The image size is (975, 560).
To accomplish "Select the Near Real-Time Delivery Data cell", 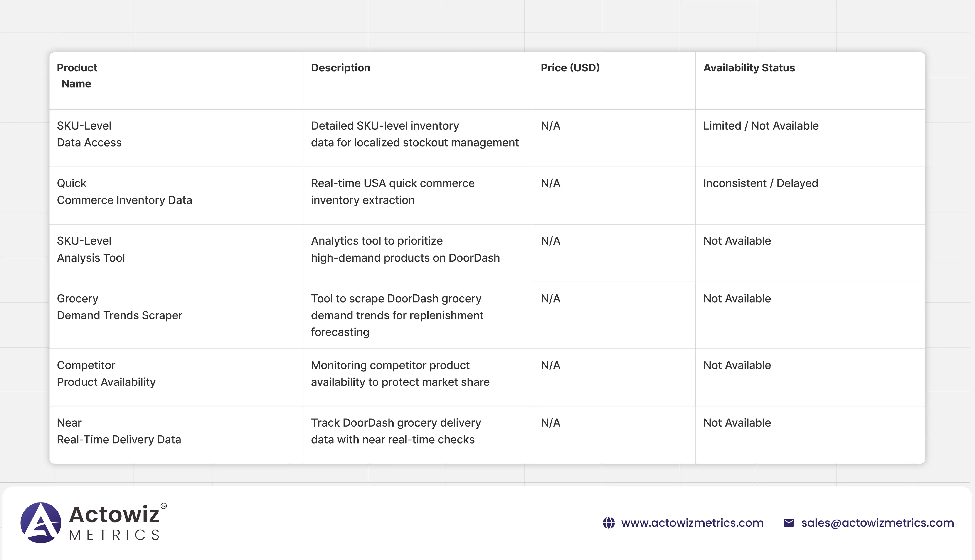I will point(119,431).
